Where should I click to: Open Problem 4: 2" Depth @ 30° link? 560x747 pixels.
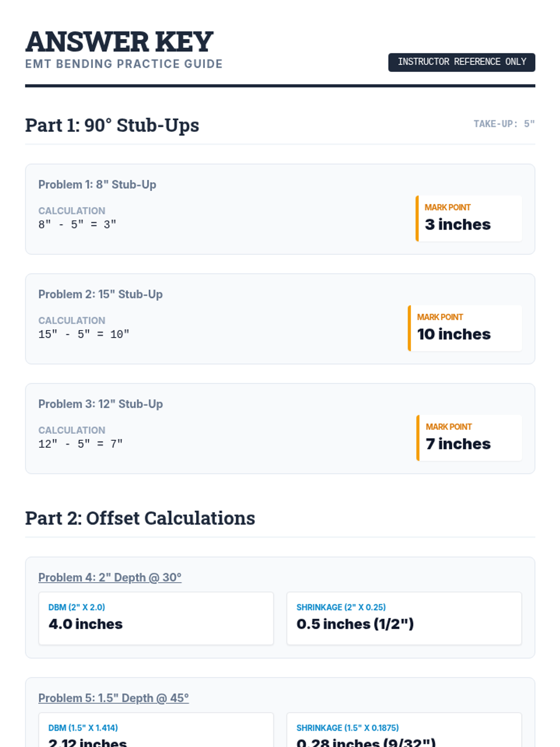coord(110,578)
